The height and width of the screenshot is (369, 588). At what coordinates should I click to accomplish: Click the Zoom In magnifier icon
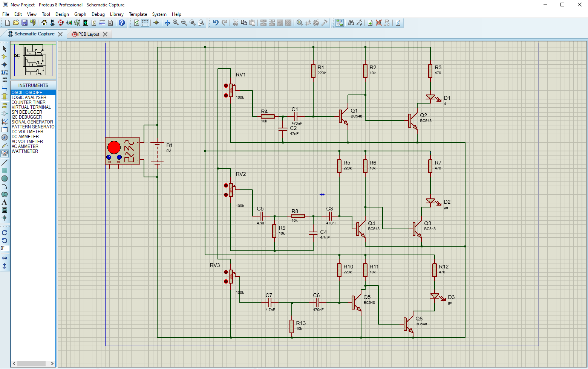tap(176, 23)
